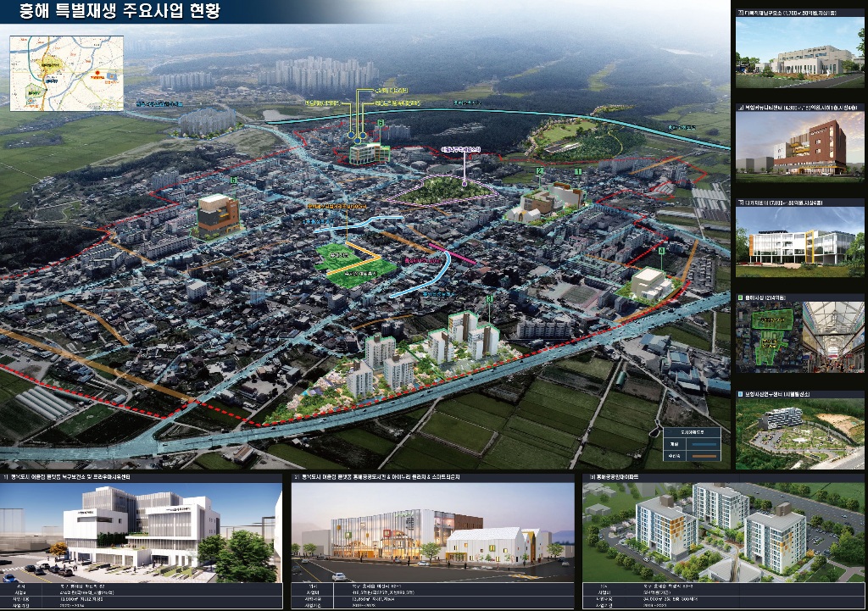Click the number marker above the orange building
The width and height of the screenshot is (868, 611).
pyautogui.click(x=233, y=181)
